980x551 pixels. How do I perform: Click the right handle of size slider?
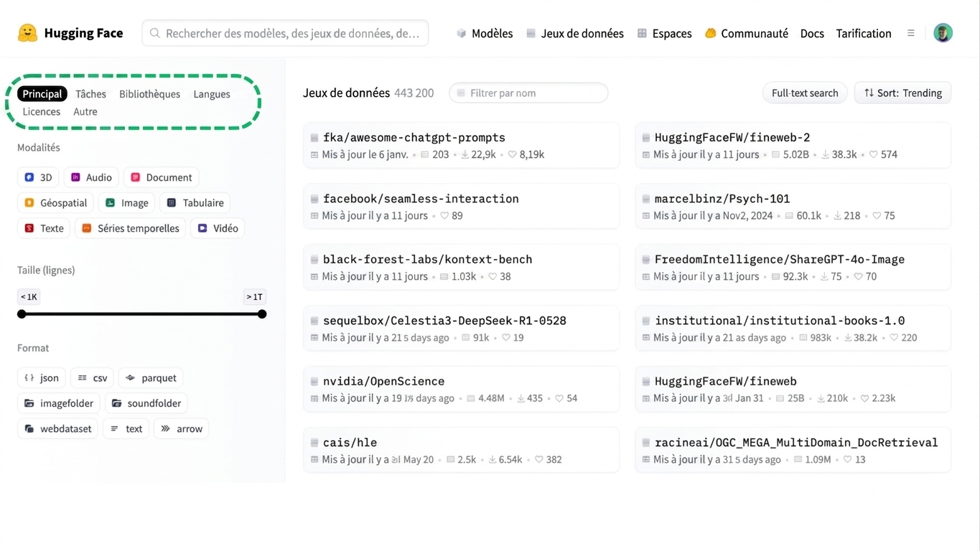[x=262, y=314]
